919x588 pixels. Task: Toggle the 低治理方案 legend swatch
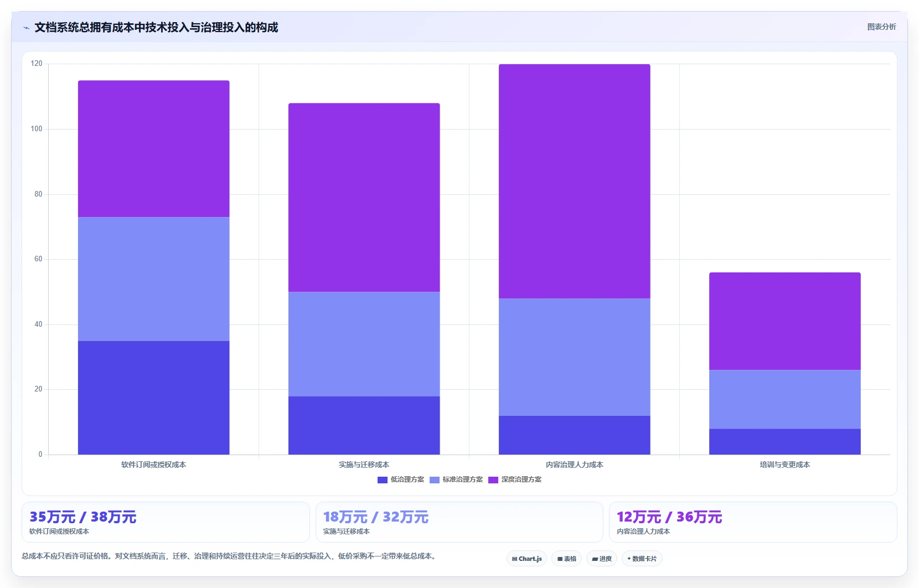click(x=382, y=479)
